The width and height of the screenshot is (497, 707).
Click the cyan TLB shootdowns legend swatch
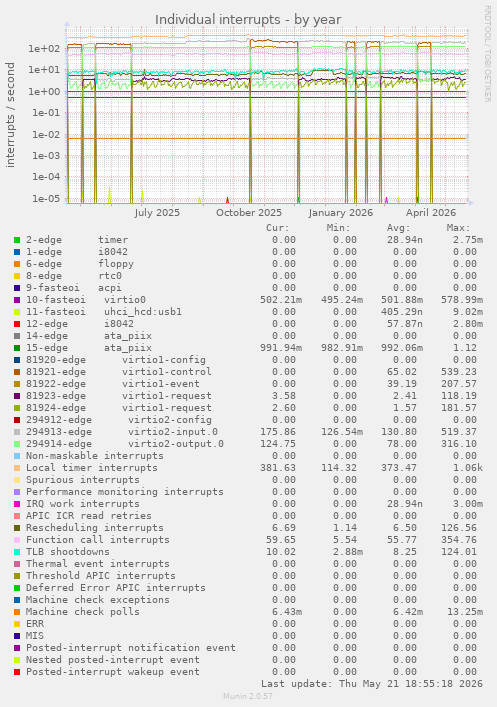(17, 552)
